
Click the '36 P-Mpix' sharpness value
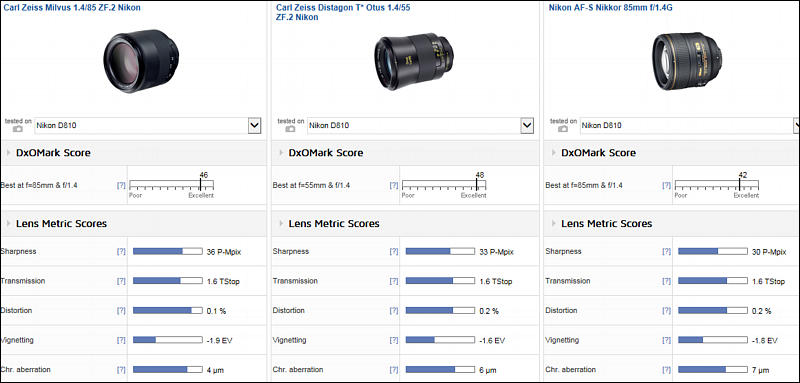pos(223,252)
